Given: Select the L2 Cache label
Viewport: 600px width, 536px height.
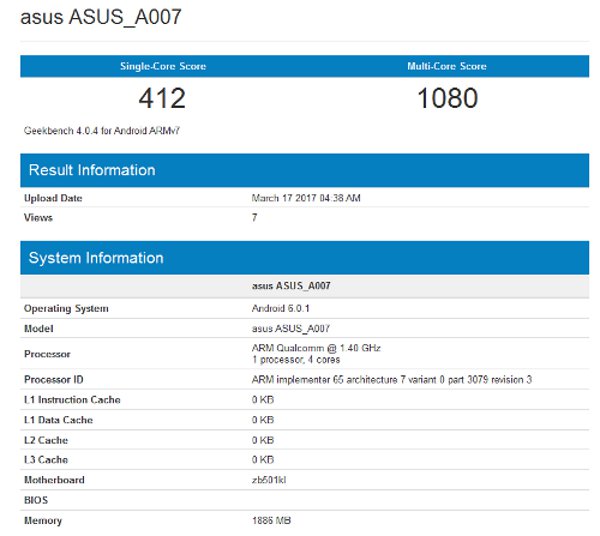Looking at the screenshot, I should tap(46, 440).
